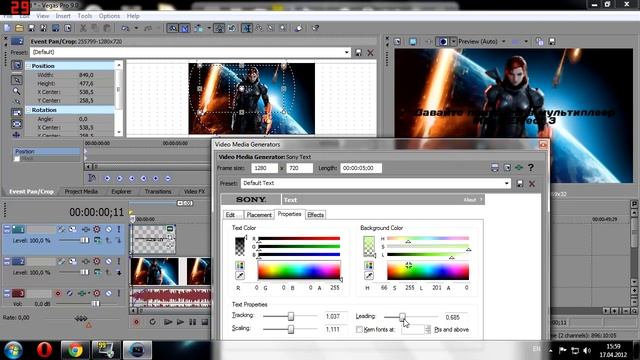Click the Open folder toolbar icon
Screen dimensions: 640x360
click(19, 28)
